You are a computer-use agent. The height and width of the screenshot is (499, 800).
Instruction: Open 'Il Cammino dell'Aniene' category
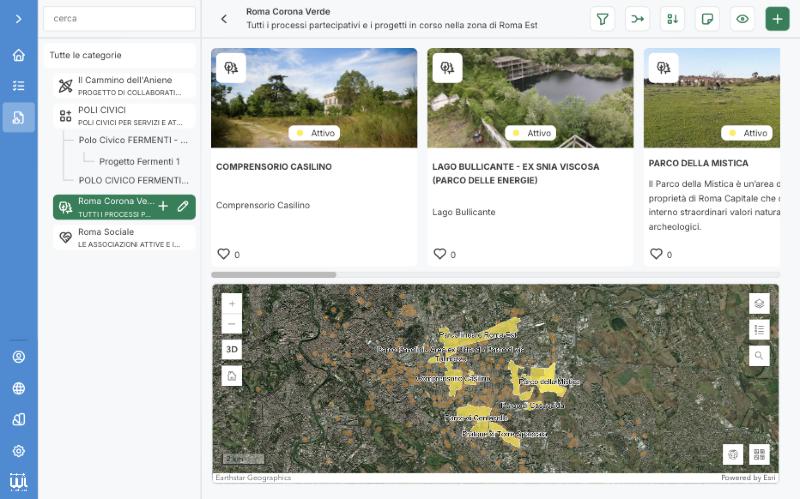tap(124, 85)
